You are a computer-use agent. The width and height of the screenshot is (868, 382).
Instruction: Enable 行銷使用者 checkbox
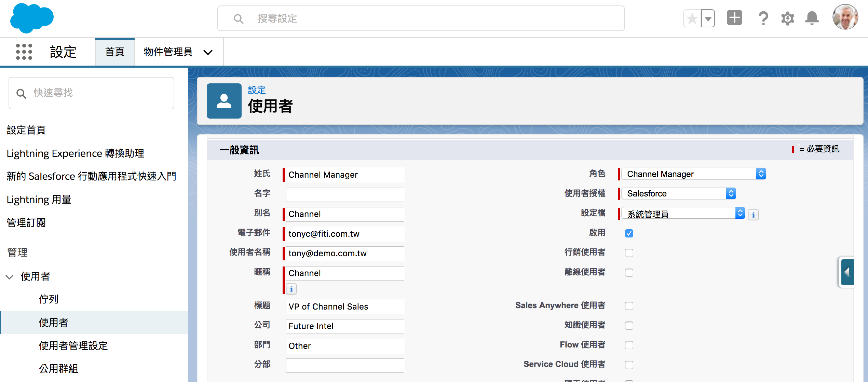click(629, 253)
